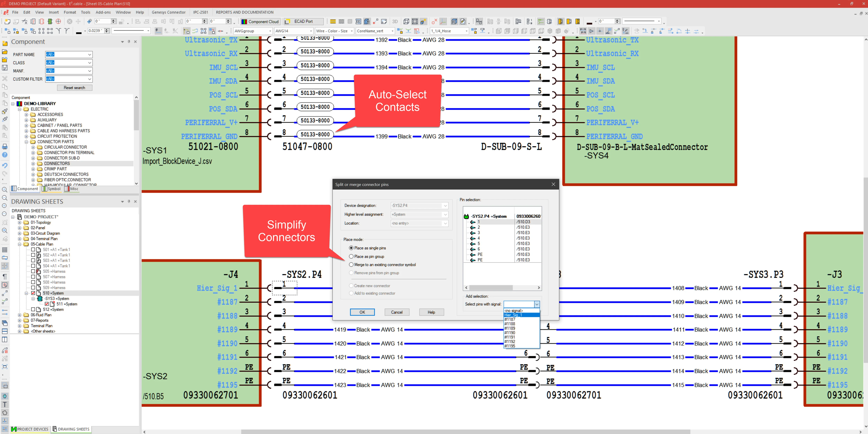Open the Add-ons menu
Viewport: 868px width, 434px height.
pyautogui.click(x=103, y=12)
